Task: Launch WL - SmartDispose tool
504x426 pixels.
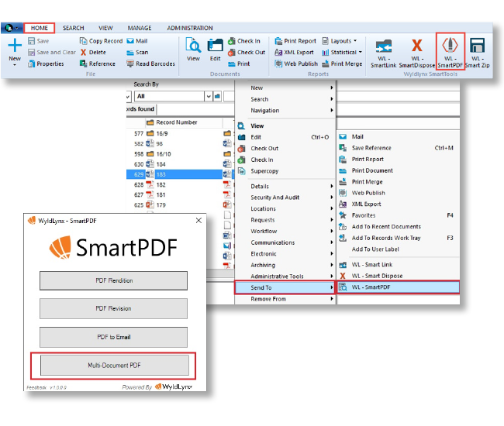Action: click(417, 53)
